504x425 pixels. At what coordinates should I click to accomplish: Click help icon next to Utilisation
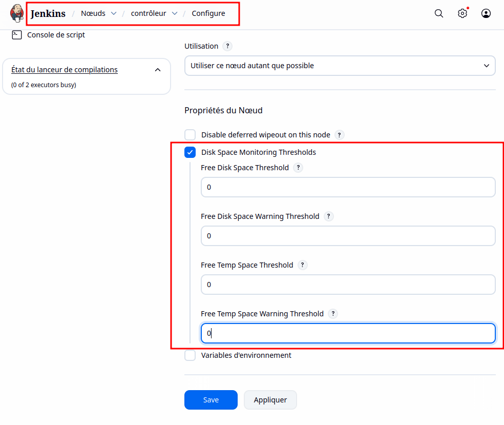[228, 46]
